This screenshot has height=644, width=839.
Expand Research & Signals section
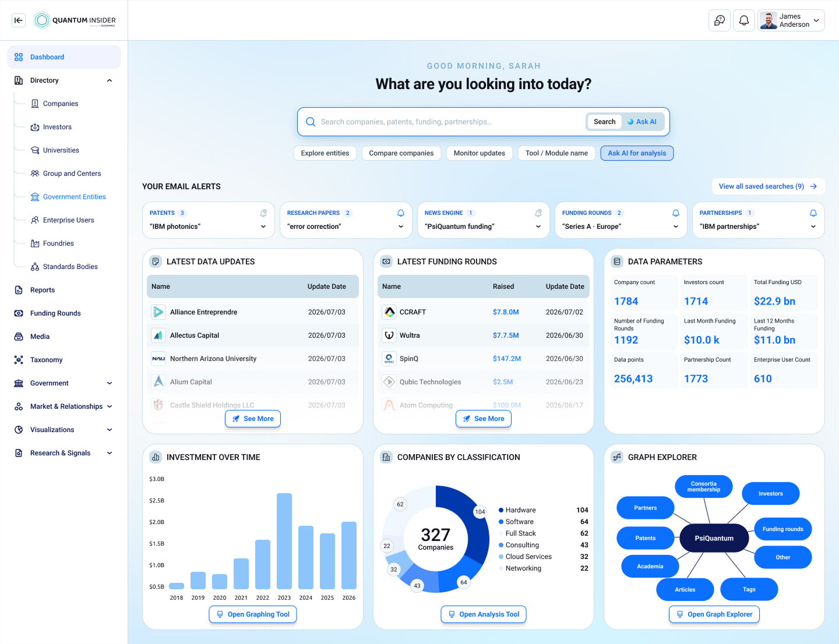click(x=110, y=453)
